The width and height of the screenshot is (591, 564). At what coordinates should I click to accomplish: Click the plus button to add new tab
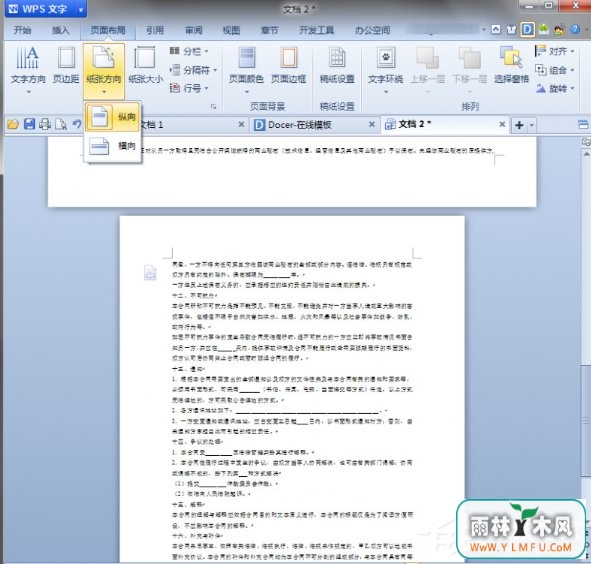point(519,125)
